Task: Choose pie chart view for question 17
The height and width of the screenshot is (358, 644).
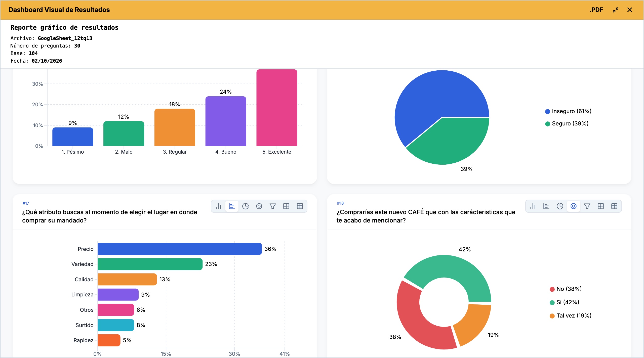Action: 246,206
